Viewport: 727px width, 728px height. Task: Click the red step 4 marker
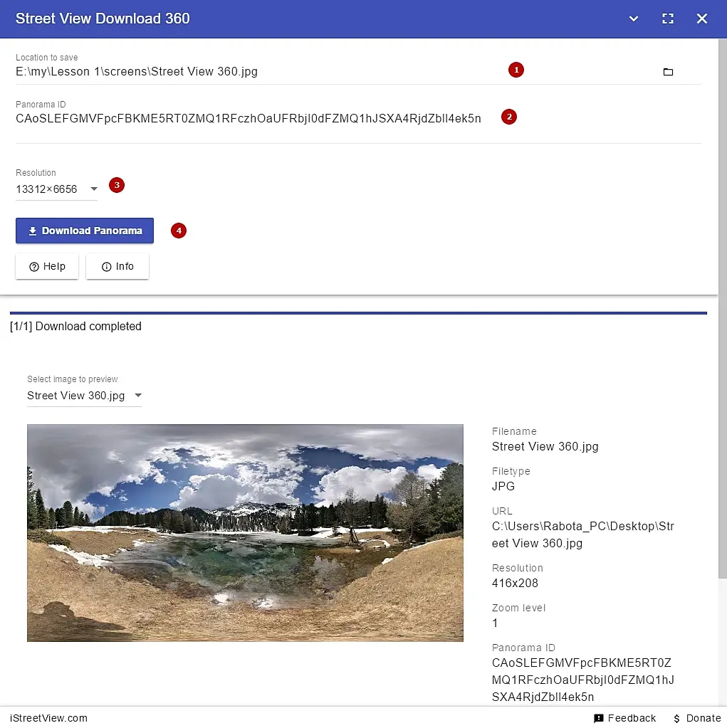click(179, 231)
